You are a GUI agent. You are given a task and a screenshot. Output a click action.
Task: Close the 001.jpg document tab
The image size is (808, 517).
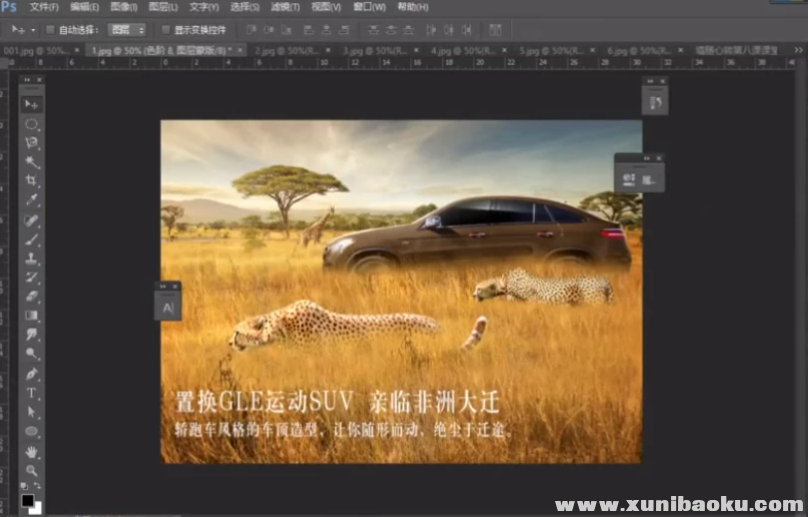click(76, 49)
